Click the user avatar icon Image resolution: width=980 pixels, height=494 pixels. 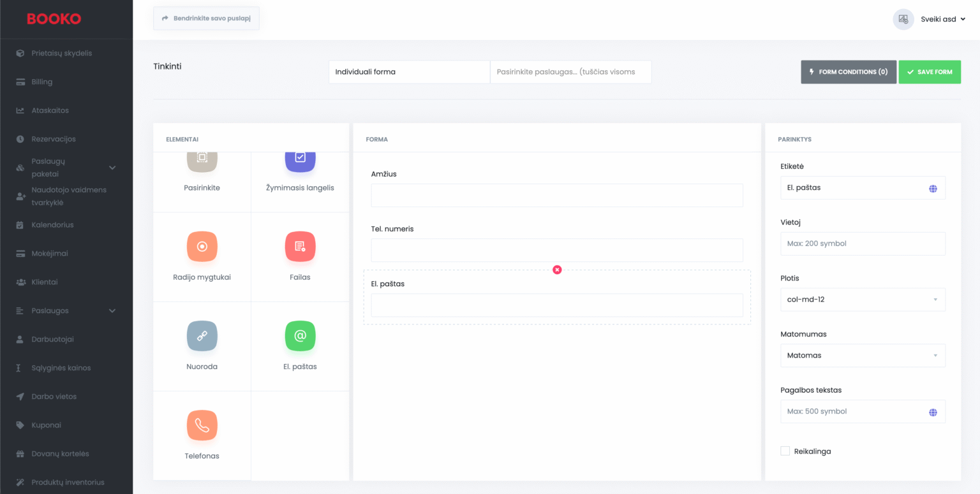click(x=903, y=19)
